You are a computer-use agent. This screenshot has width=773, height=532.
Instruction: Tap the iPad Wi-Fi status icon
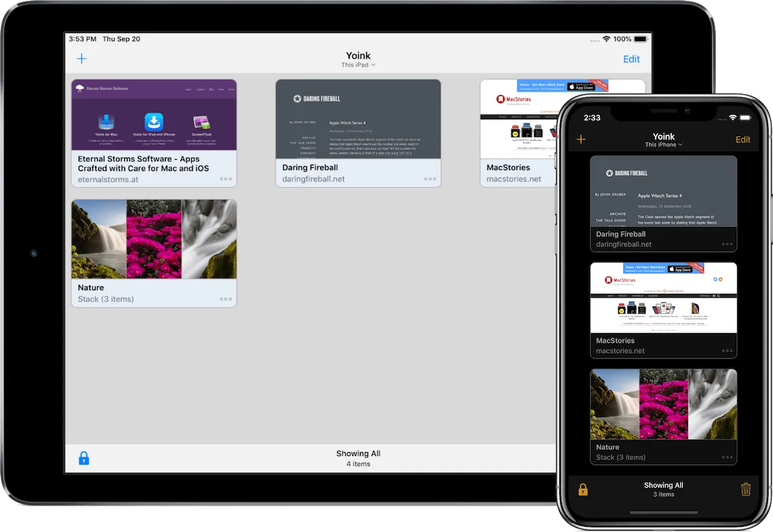coord(606,39)
